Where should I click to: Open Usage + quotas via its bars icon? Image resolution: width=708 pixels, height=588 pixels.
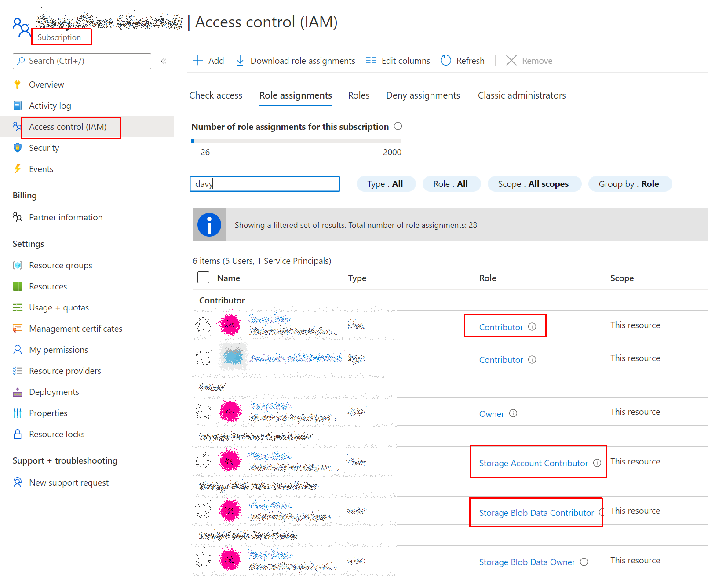click(18, 307)
